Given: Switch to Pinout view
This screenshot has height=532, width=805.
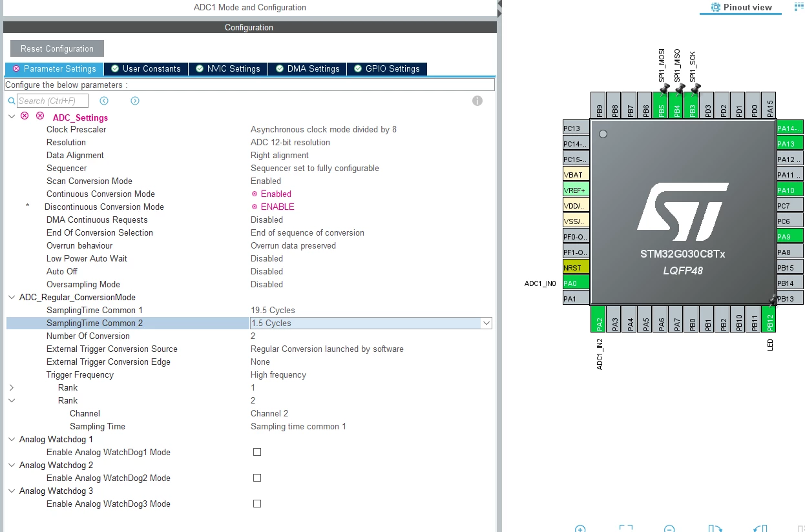Looking at the screenshot, I should [x=741, y=7].
